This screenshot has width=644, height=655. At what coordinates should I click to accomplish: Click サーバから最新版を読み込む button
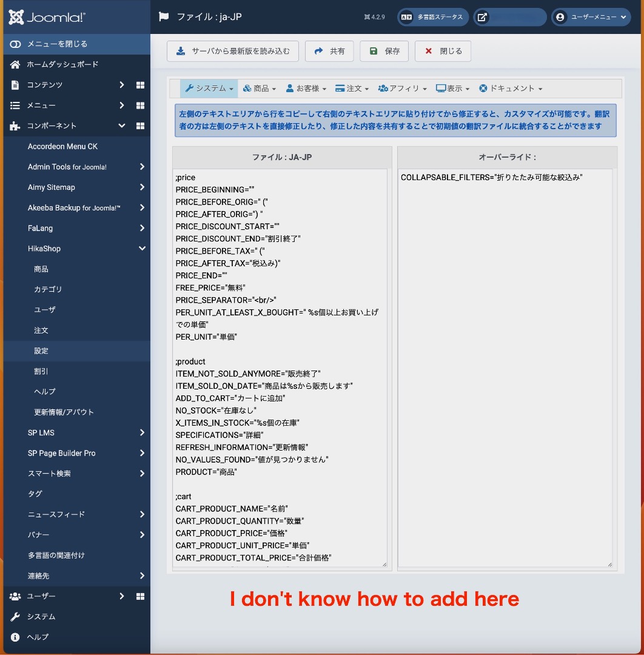pyautogui.click(x=233, y=51)
